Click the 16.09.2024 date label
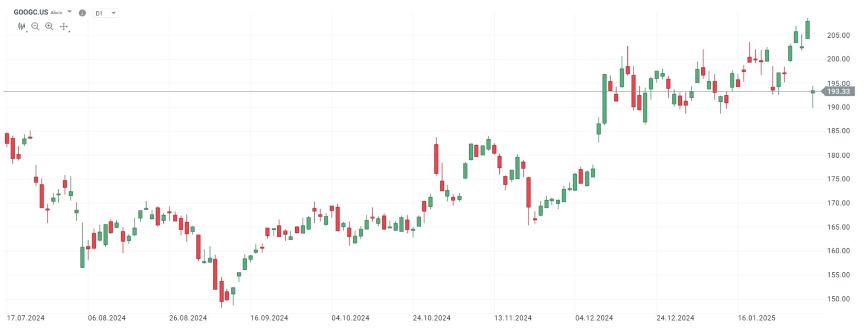 269,318
